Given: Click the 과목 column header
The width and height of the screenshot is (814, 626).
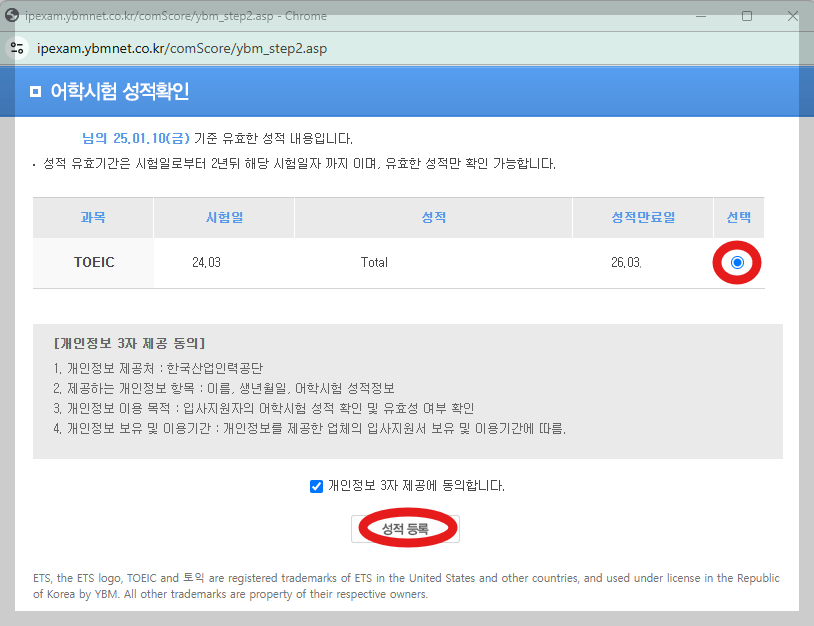Looking at the screenshot, I should 93,217.
